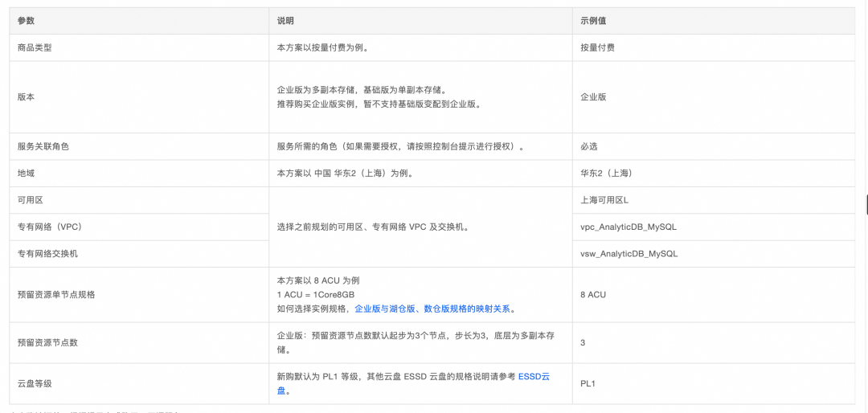The width and height of the screenshot is (868, 413).
Task: Select the 企业版 example value in 版本 row
Action: [714, 97]
